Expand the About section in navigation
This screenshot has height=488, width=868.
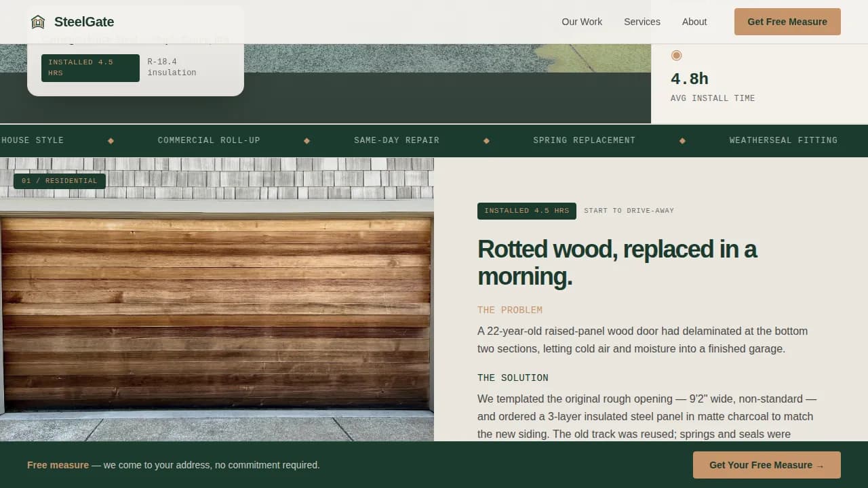694,21
